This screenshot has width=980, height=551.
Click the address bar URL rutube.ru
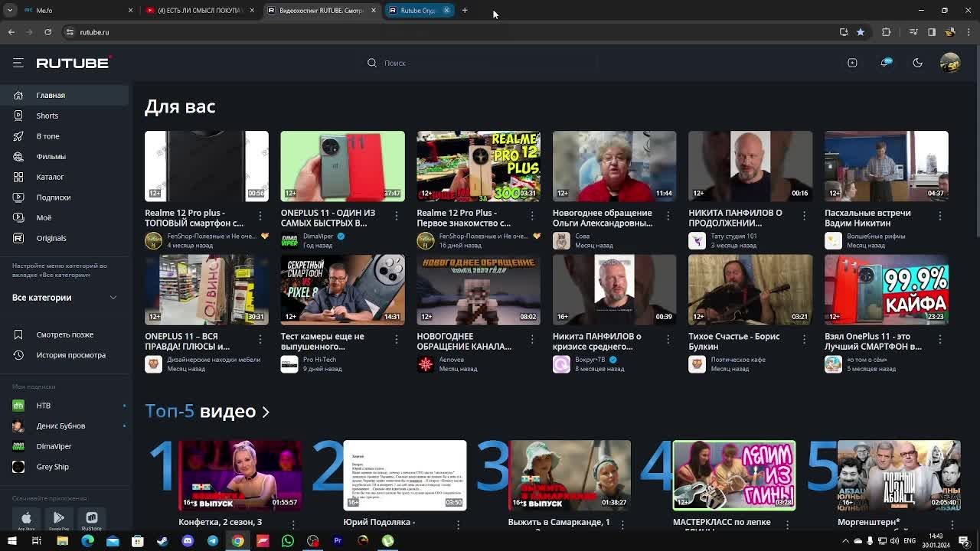click(95, 32)
